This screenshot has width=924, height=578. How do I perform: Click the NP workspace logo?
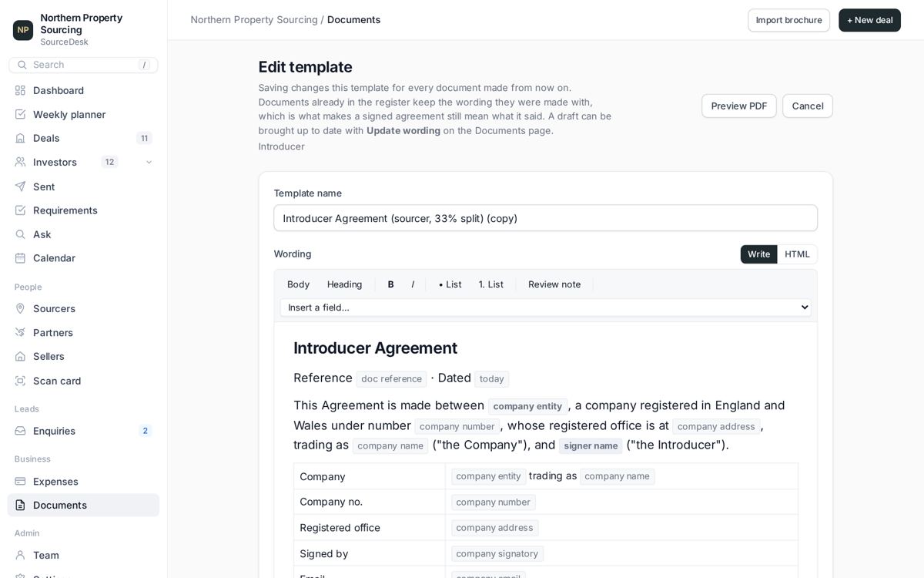pos(23,30)
